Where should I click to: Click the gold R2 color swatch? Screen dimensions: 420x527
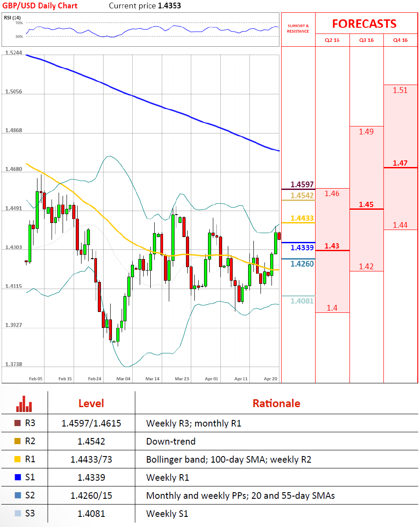(x=18, y=441)
